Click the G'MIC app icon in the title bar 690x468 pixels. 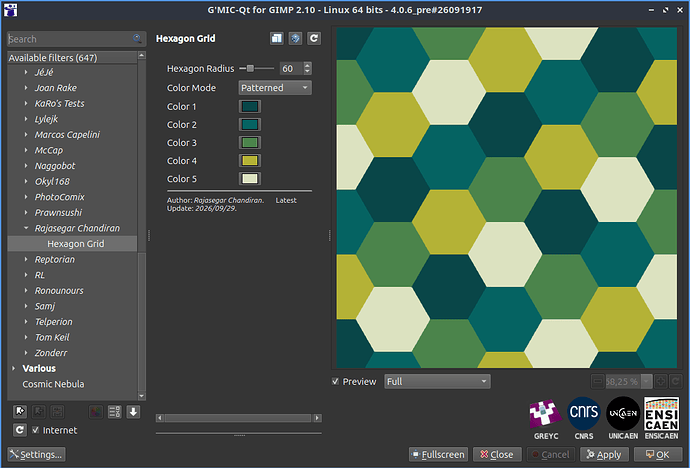pyautogui.click(x=11, y=10)
